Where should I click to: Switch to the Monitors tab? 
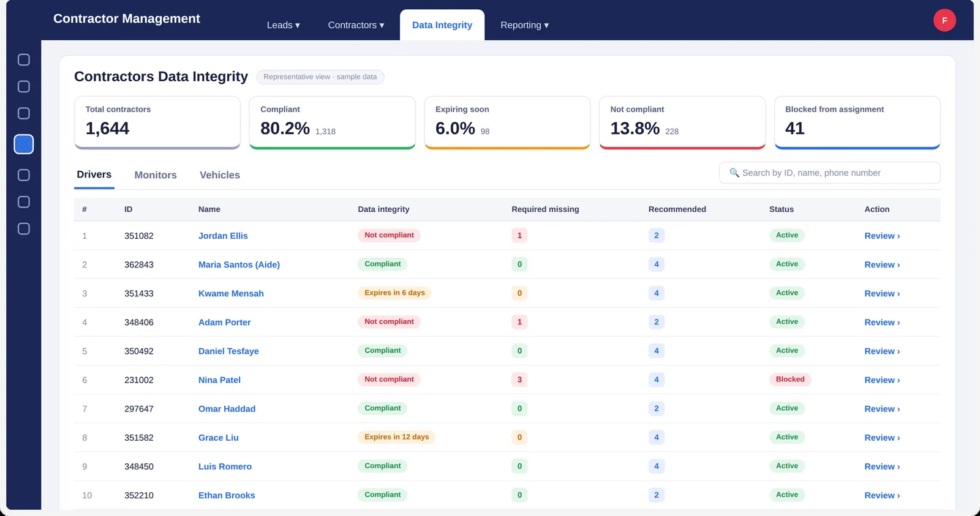[156, 175]
